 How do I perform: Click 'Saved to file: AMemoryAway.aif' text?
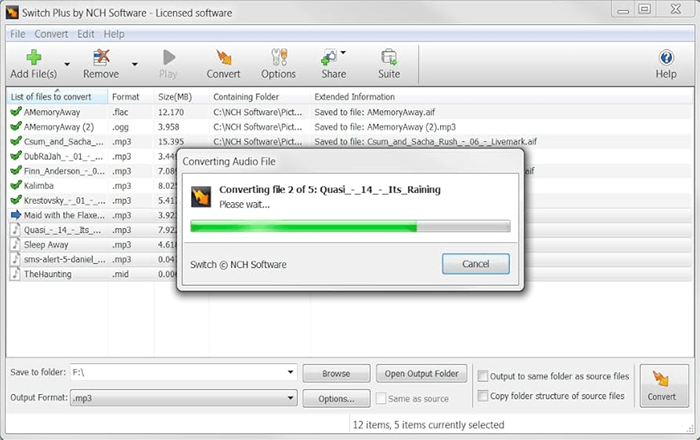point(375,112)
